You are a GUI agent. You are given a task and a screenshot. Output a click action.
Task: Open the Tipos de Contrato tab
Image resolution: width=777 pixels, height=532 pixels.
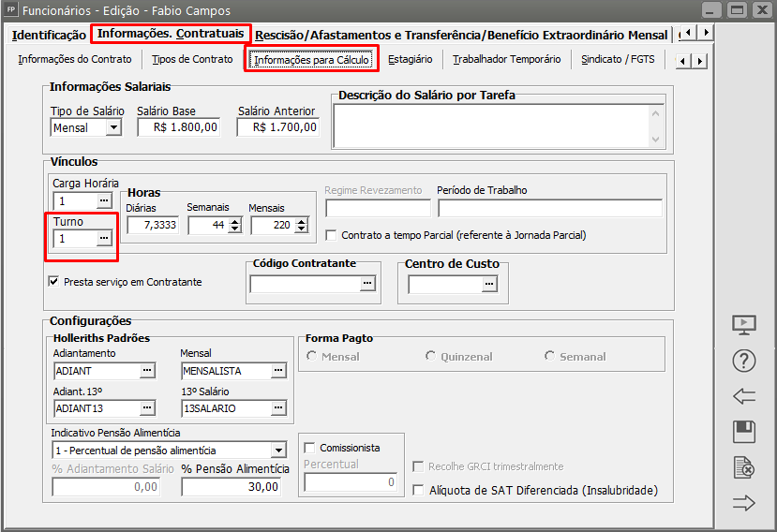(x=192, y=59)
